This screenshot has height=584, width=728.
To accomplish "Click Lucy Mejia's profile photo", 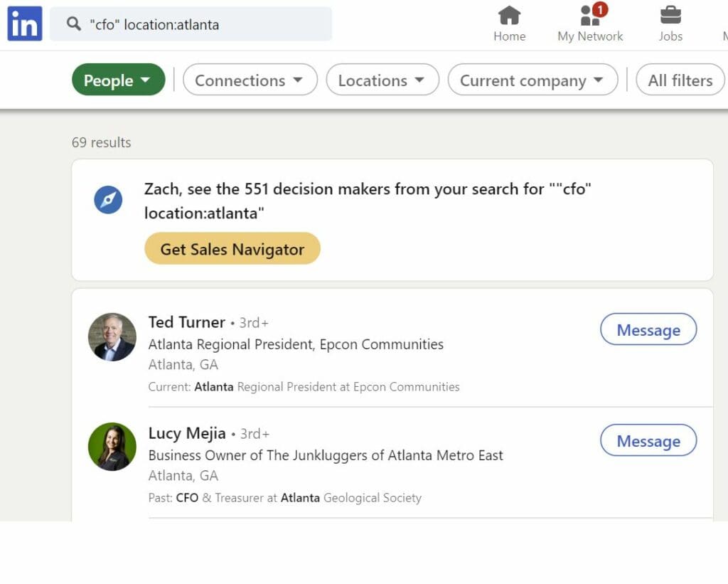I will tap(112, 447).
